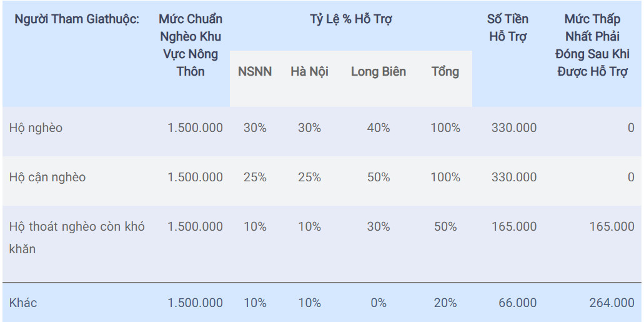Click the 'Số Tiền Hỗ Trợ' header
644x322 pixels.
(x=508, y=28)
